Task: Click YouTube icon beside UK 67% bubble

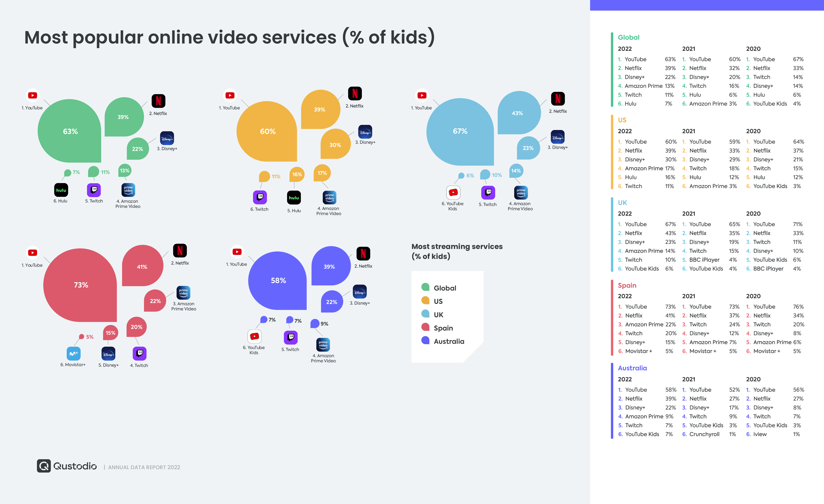Action: [422, 95]
